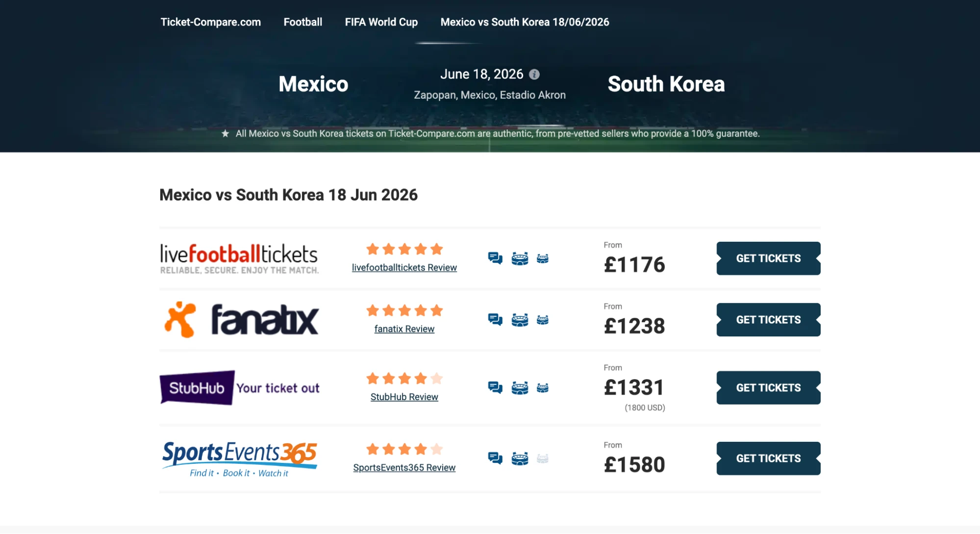
Task: Click the large stadium icon in livefootballtickets row
Action: coord(520,258)
